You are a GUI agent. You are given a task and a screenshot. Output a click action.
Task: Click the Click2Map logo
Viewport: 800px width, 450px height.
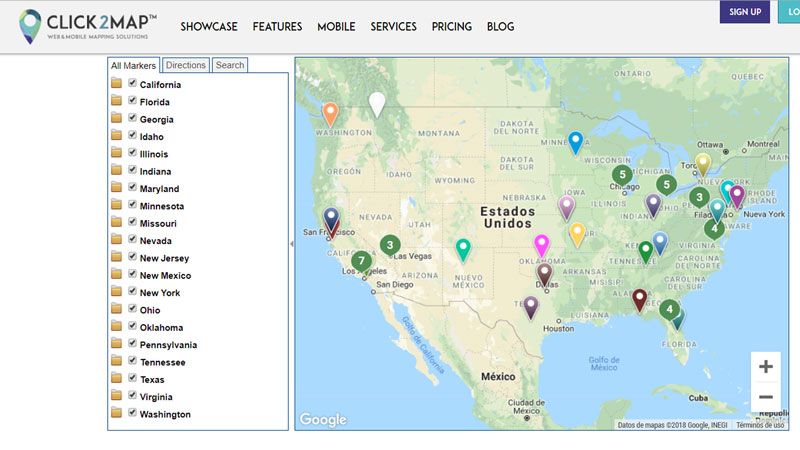pos(87,26)
